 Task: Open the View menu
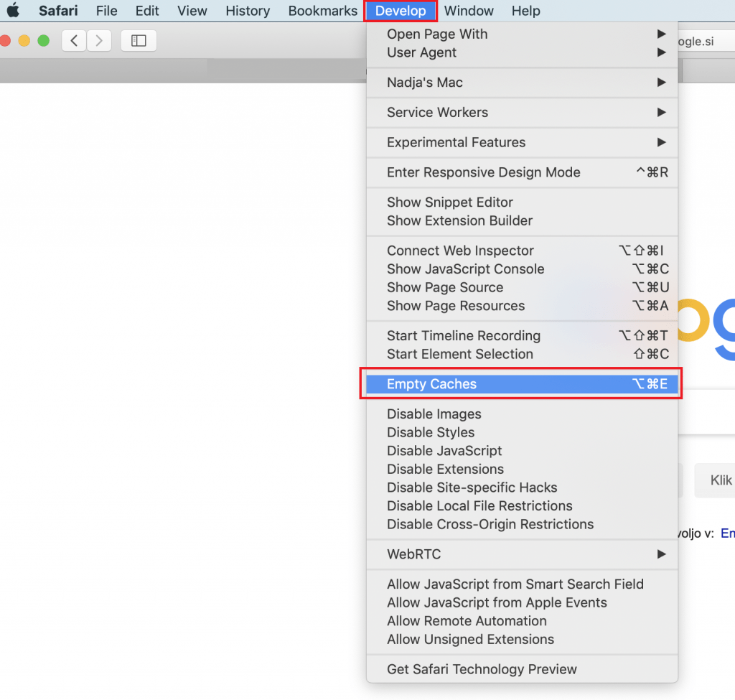[x=192, y=10]
